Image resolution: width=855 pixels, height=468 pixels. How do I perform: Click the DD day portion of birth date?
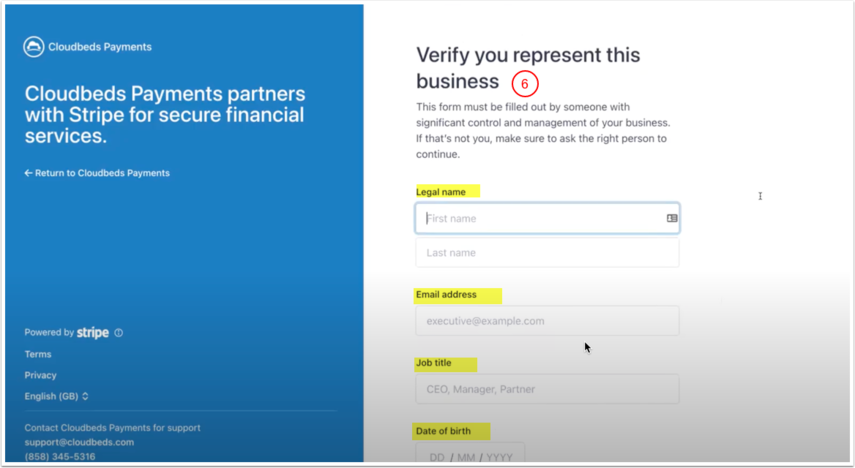[x=437, y=457]
